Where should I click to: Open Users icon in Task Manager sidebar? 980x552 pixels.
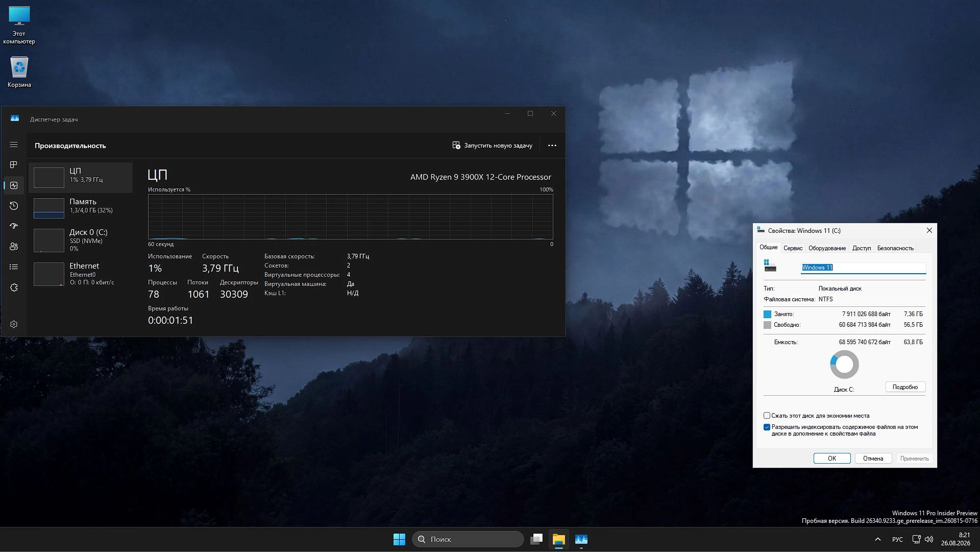point(14,247)
